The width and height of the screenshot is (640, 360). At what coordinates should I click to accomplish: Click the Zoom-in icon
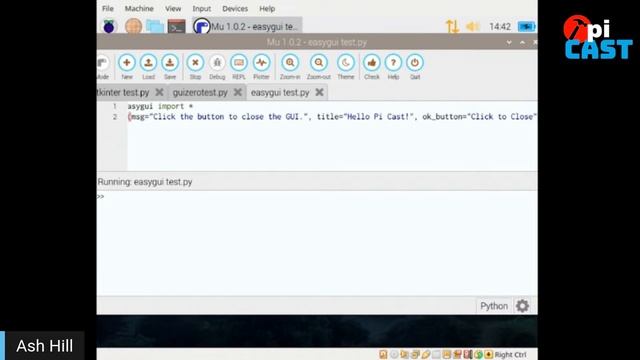290,63
